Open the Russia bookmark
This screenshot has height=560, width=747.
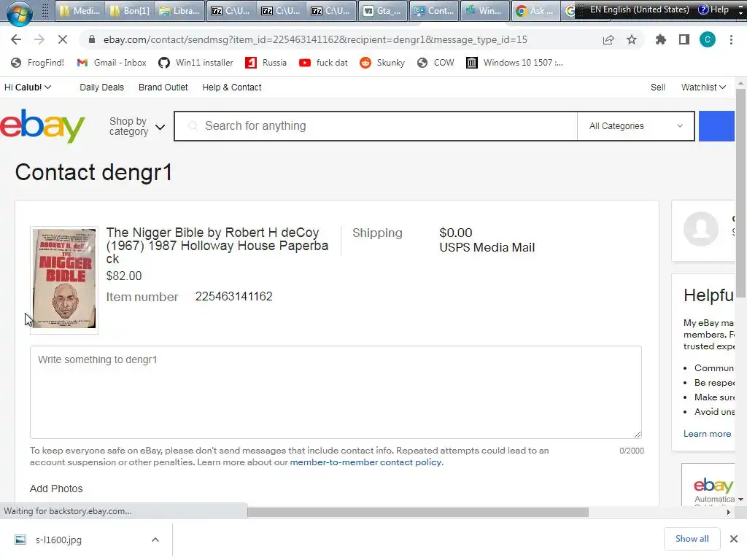pyautogui.click(x=266, y=63)
